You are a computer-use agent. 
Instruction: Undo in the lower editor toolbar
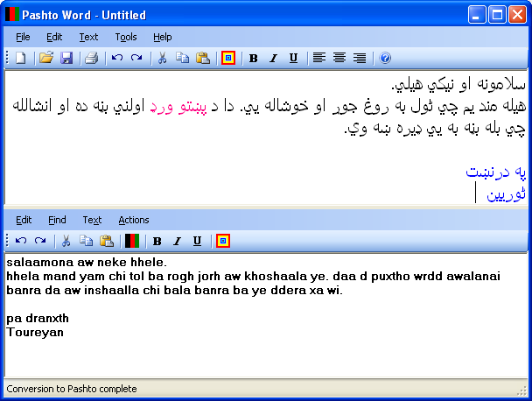tap(21, 241)
